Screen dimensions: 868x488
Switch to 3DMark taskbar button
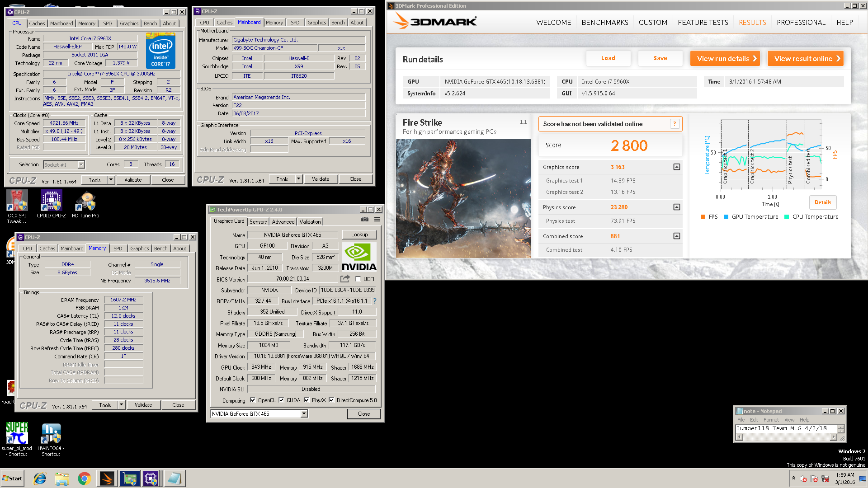click(107, 479)
